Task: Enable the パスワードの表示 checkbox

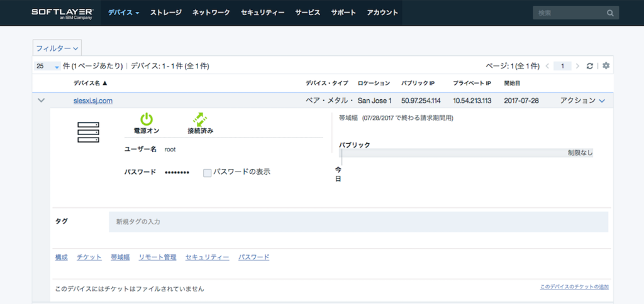Action: (208, 173)
